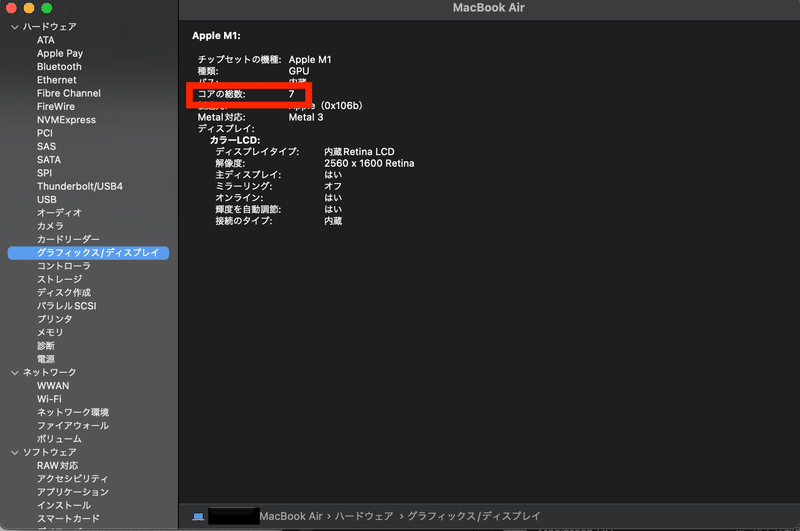Click the ミラーリング オフ value
This screenshot has width=800, height=531.
tap(333, 186)
